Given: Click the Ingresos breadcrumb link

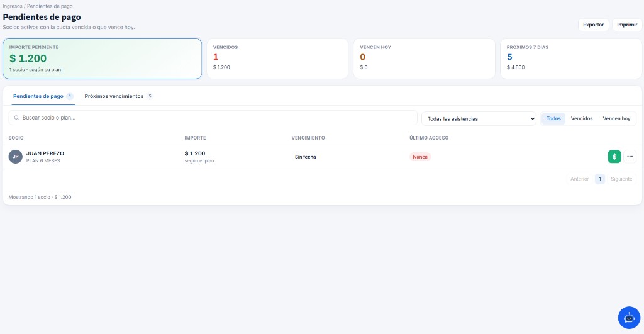Looking at the screenshot, I should pyautogui.click(x=13, y=6).
